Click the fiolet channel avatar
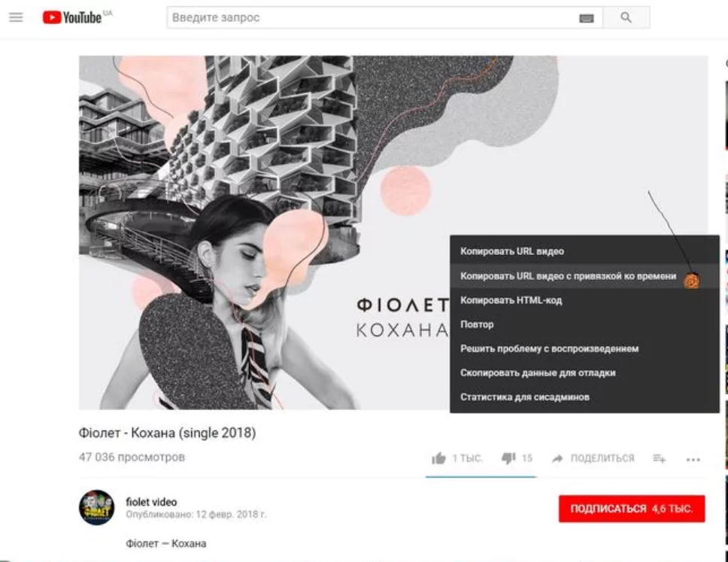 (96, 508)
